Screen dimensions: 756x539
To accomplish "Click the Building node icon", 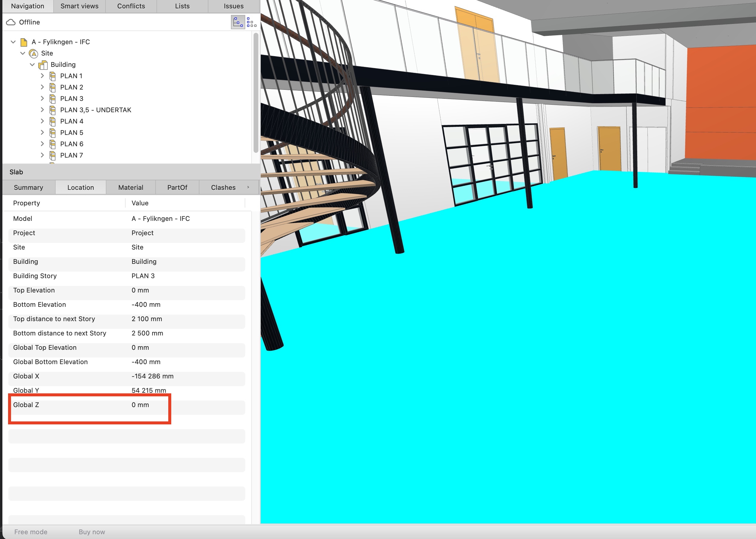I will pyautogui.click(x=43, y=65).
